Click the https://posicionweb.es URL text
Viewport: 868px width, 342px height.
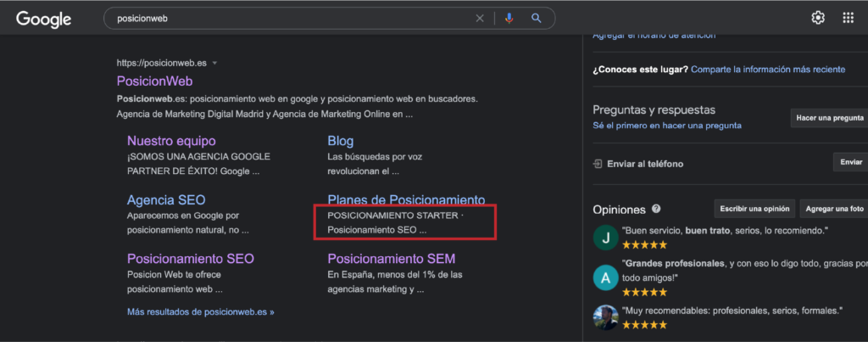point(162,63)
